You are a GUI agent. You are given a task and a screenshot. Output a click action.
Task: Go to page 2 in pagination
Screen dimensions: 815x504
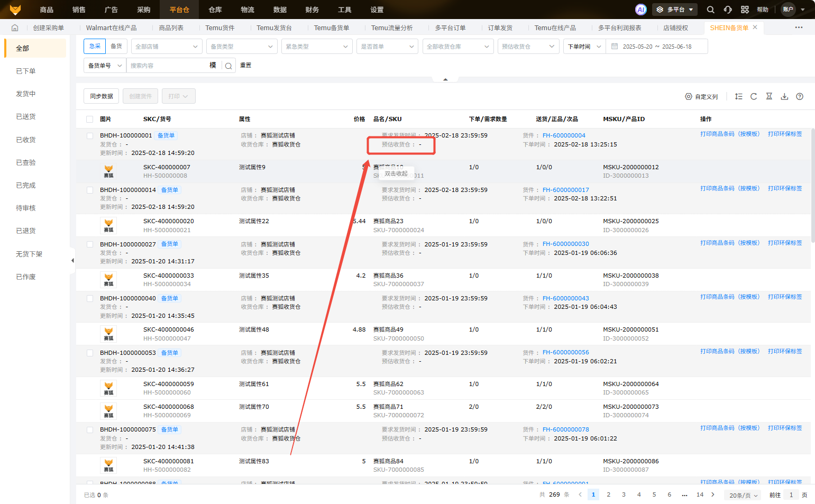click(x=608, y=494)
